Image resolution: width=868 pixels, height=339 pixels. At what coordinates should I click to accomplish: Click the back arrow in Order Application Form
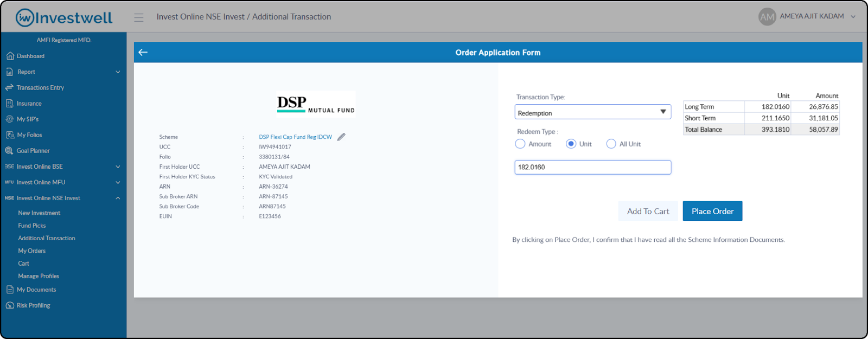pos(143,53)
